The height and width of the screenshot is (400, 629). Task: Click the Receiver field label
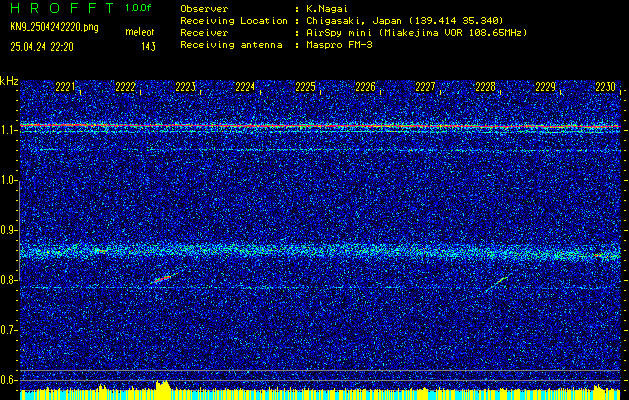point(204,33)
